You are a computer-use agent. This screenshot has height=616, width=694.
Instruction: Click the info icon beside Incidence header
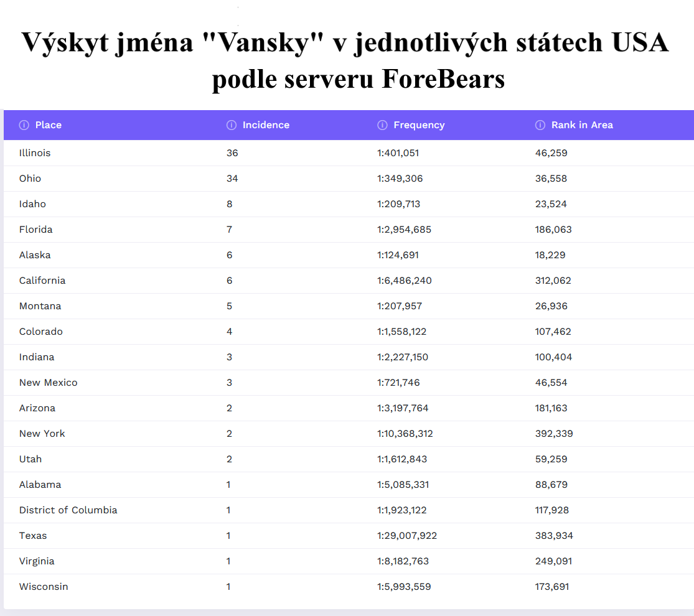click(232, 125)
